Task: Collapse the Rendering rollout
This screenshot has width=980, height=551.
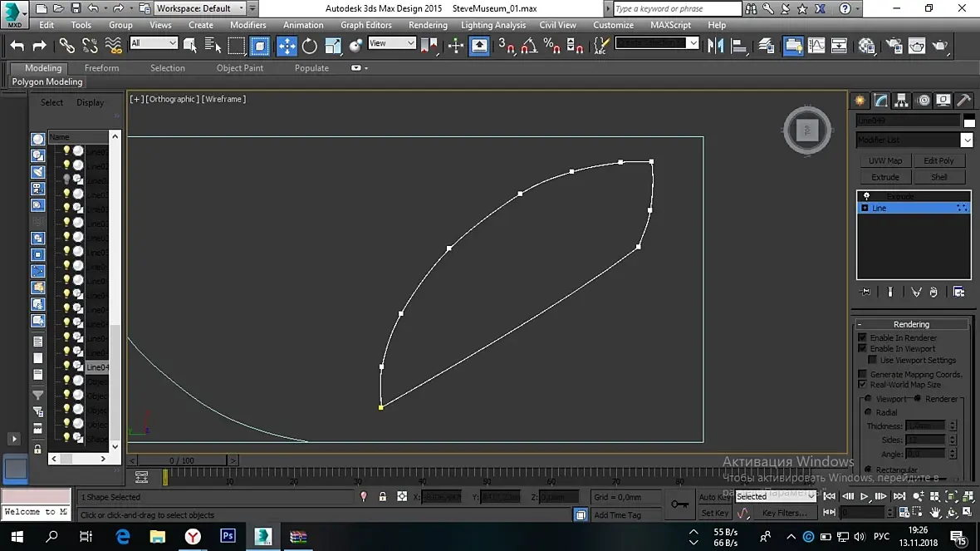Action: (x=911, y=324)
